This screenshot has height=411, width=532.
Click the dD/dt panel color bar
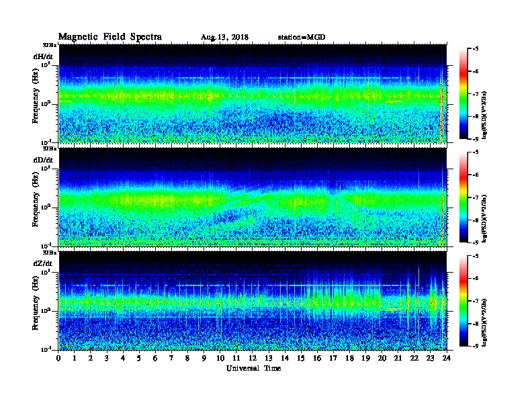click(463, 197)
